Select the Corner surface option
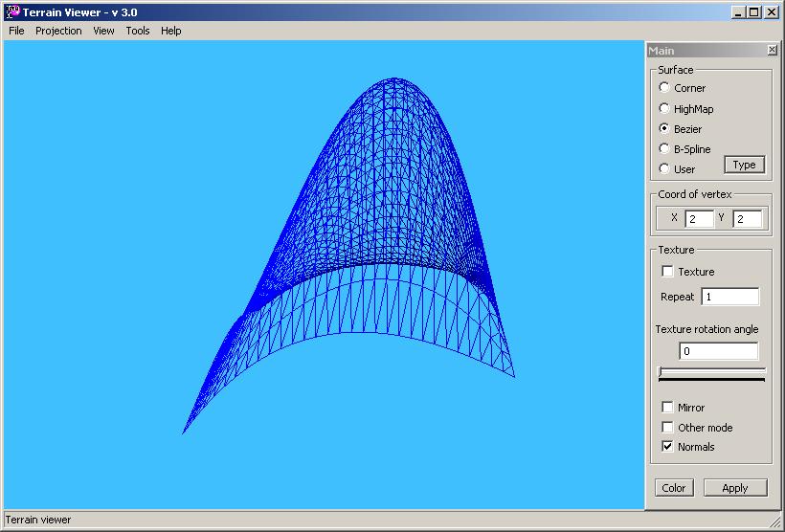The width and height of the screenshot is (785, 532). click(x=664, y=88)
